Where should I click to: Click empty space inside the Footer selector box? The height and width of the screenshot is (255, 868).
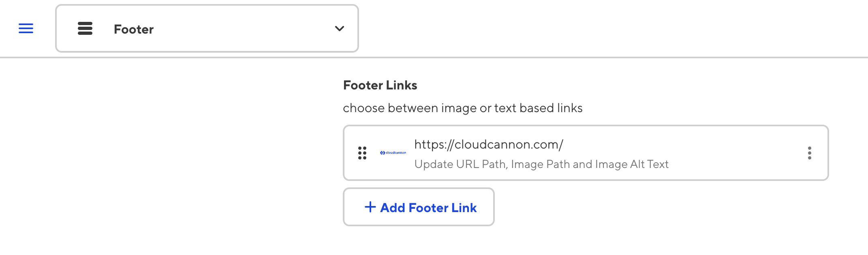coord(243,29)
